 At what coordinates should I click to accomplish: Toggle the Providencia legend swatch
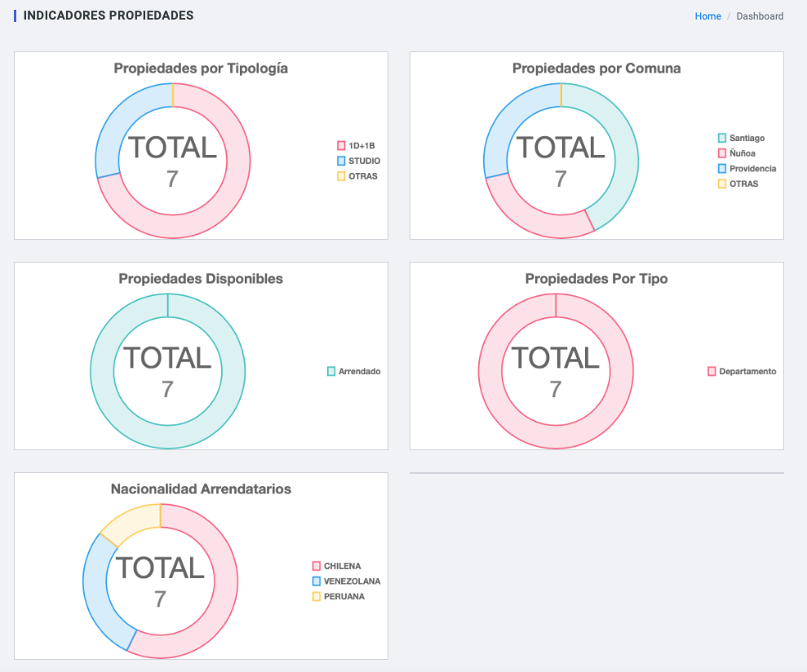722,168
